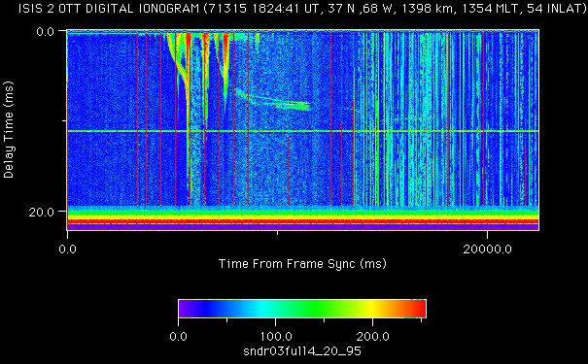
Task: Click the Delay Time (ms) axis label
Action: (9, 129)
